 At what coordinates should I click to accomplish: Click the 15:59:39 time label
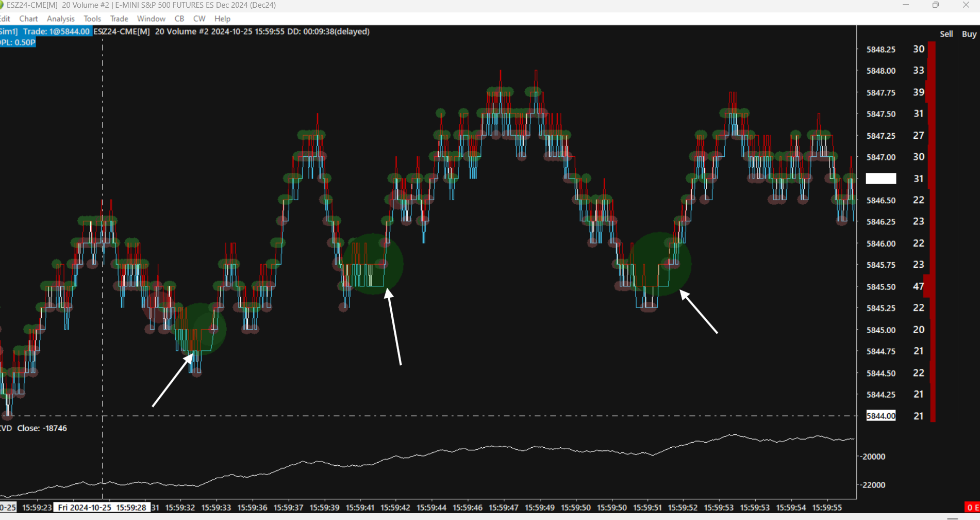pos(324,508)
